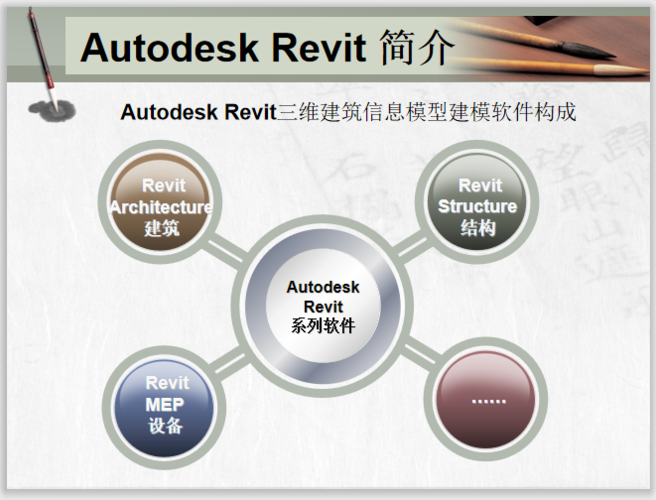Select the dark red circle with dots
The height and width of the screenshot is (500, 656).
486,399
